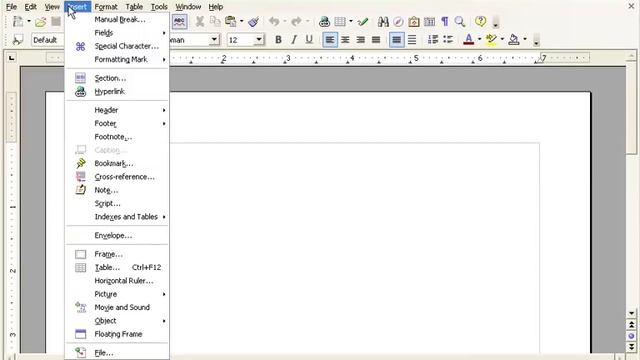Click the vertical scrollbar down arrow
The image size is (640, 360).
point(631,313)
